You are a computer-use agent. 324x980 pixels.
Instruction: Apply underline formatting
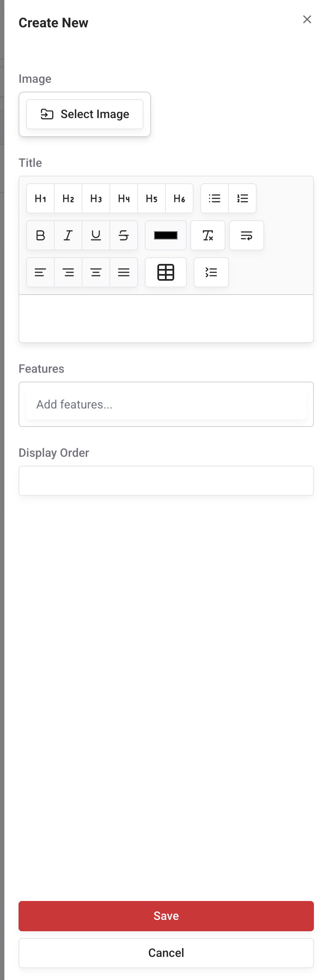tap(96, 235)
